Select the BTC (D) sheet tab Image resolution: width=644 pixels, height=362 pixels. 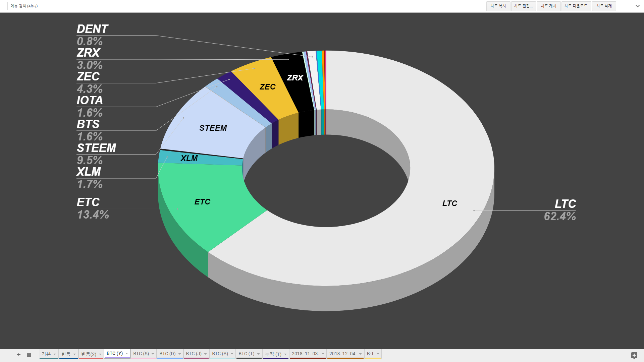[167, 354]
